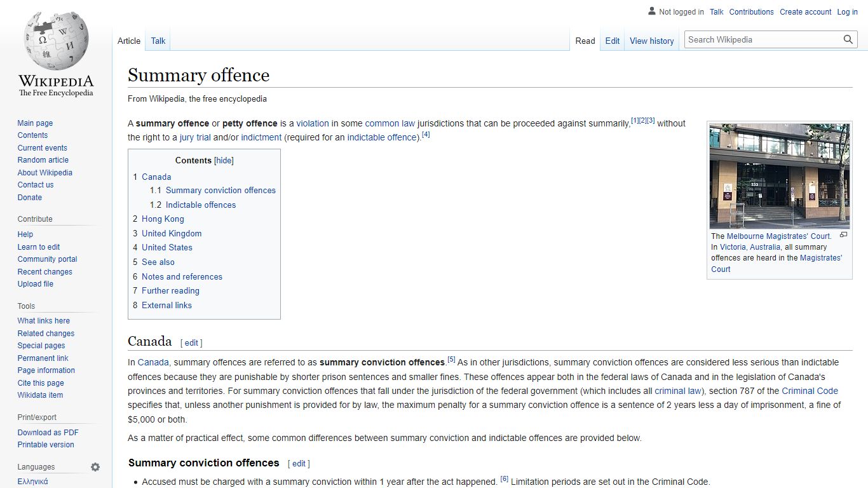Open the Wikidata item link
The width and height of the screenshot is (868, 488).
[40, 395]
